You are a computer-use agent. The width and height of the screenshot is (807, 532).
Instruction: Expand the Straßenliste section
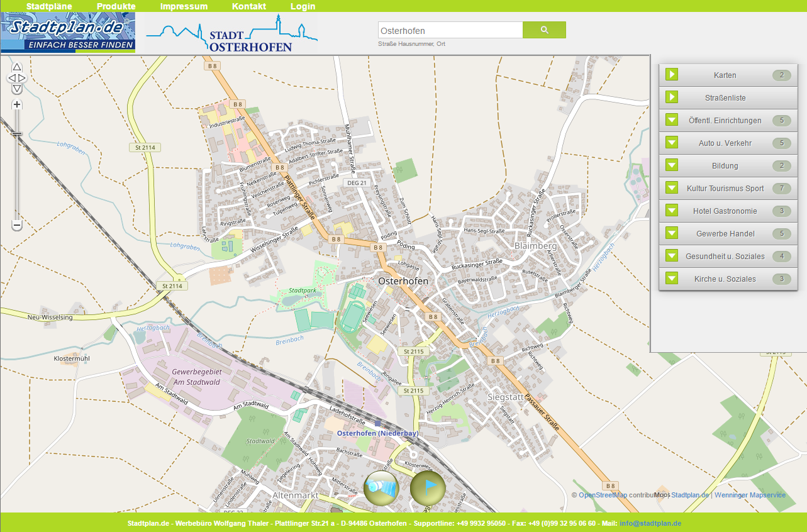(x=672, y=97)
